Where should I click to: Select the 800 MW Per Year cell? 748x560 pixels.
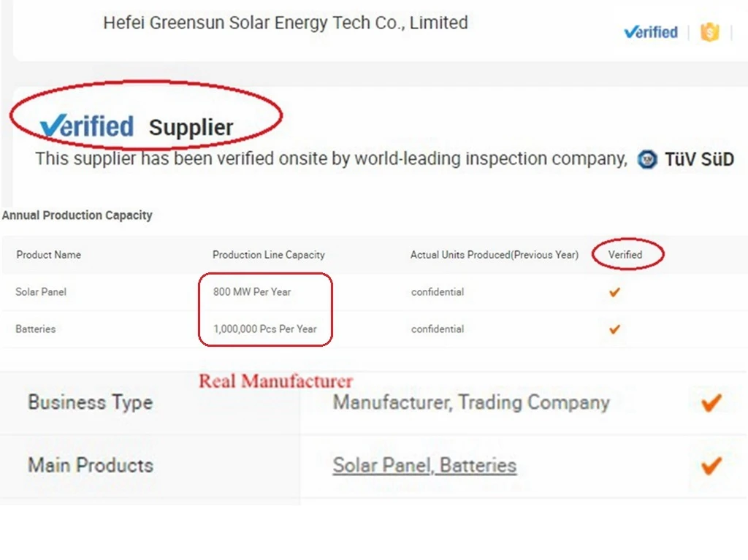pyautogui.click(x=252, y=292)
